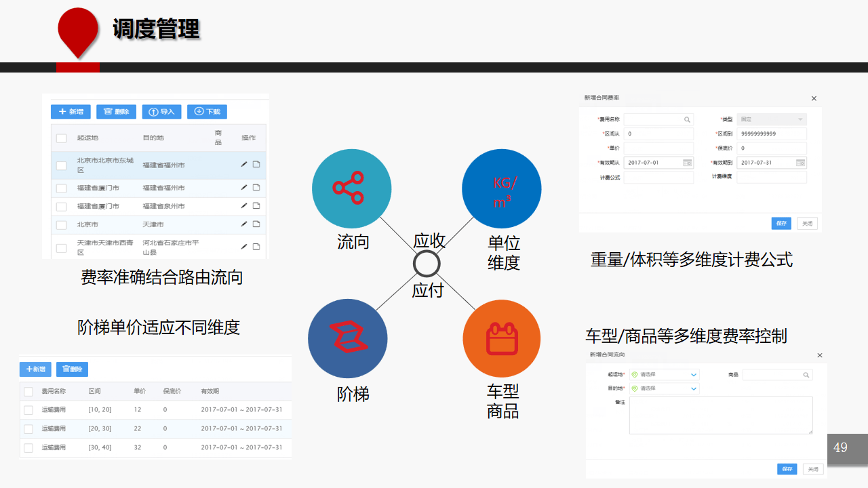Save the 新增合同流向 dialog with 保存
The image size is (868, 488).
pyautogui.click(x=787, y=469)
